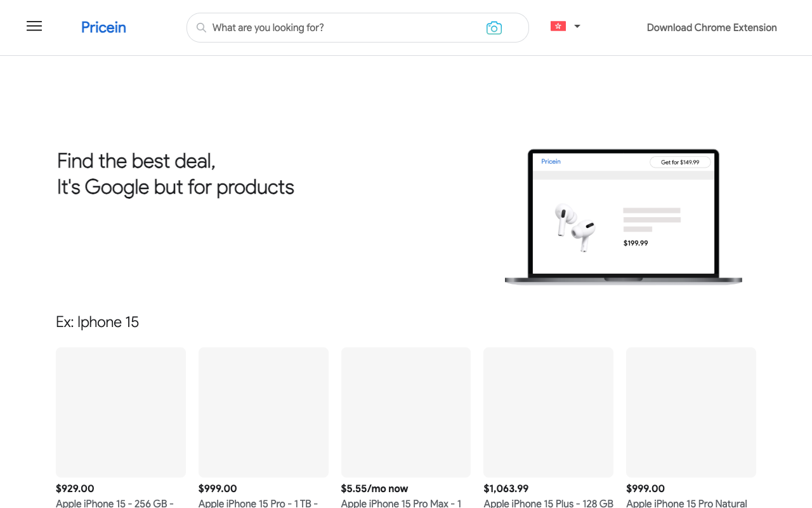The width and height of the screenshot is (812, 508).
Task: Click the 'Ex: Iphone 15' heading
Action: pyautogui.click(x=97, y=322)
